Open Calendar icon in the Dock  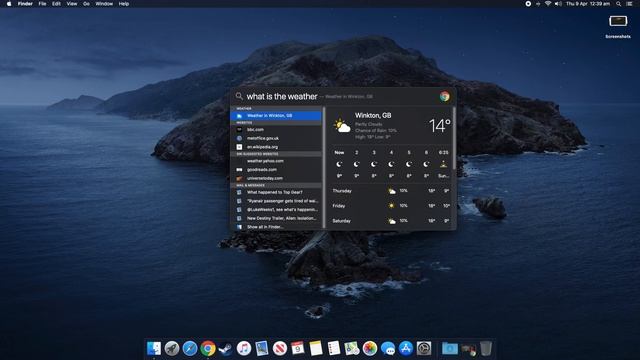click(x=298, y=349)
